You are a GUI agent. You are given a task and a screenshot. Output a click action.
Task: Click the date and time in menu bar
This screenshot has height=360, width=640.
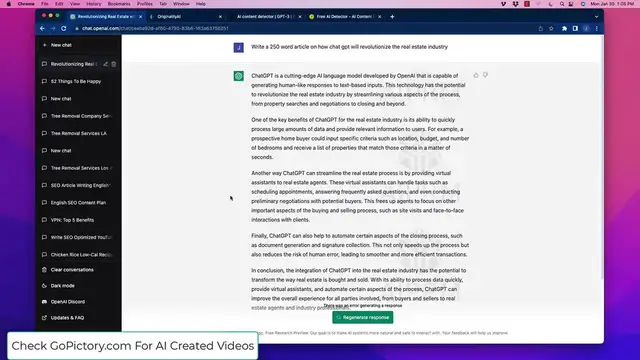612,4
